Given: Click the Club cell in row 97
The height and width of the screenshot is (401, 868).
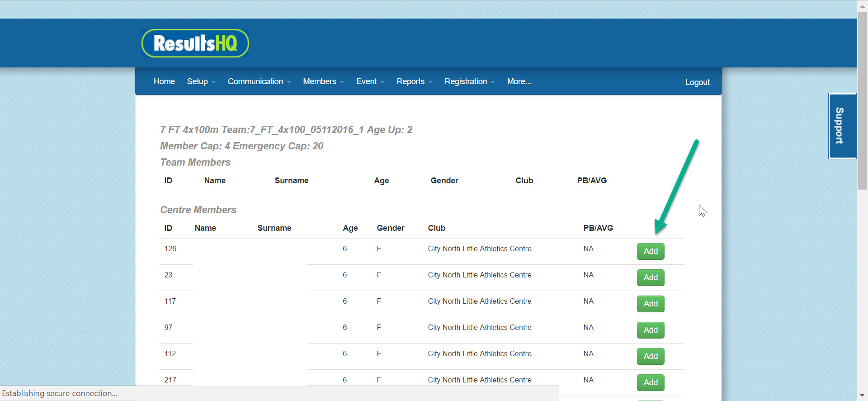Looking at the screenshot, I should 480,328.
